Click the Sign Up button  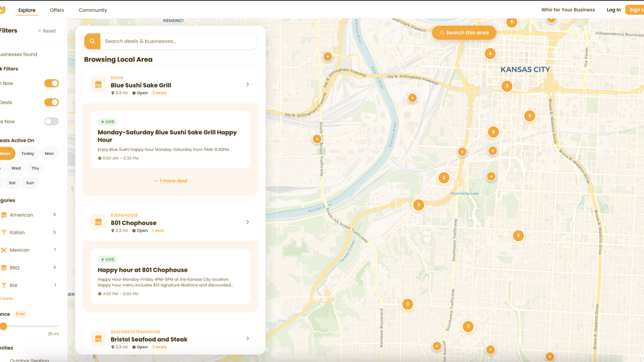click(x=635, y=10)
